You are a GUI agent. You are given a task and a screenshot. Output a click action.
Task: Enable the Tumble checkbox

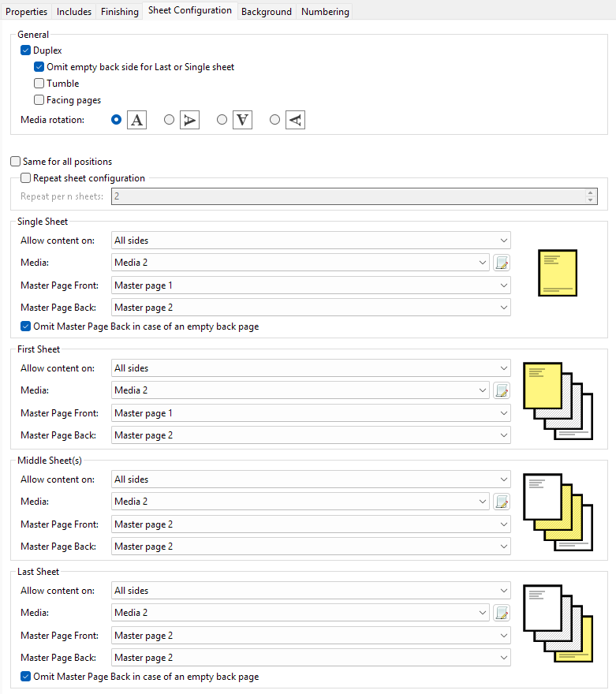pos(39,84)
